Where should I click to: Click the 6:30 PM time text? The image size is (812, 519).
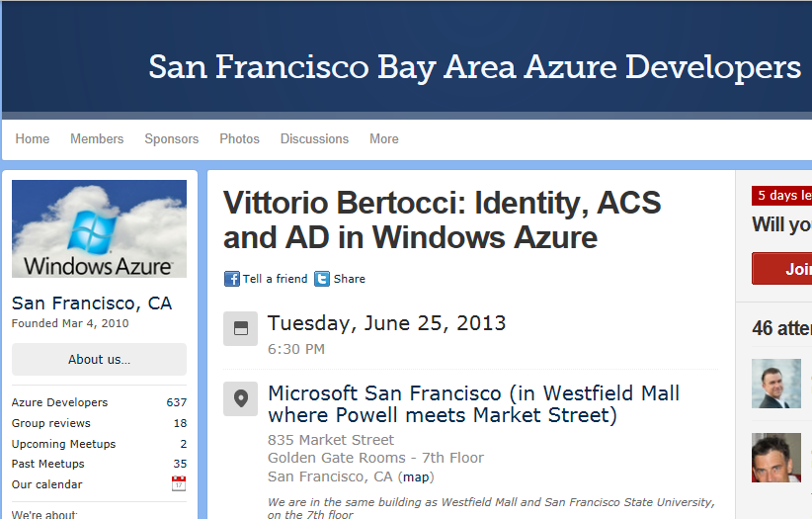coord(296,349)
